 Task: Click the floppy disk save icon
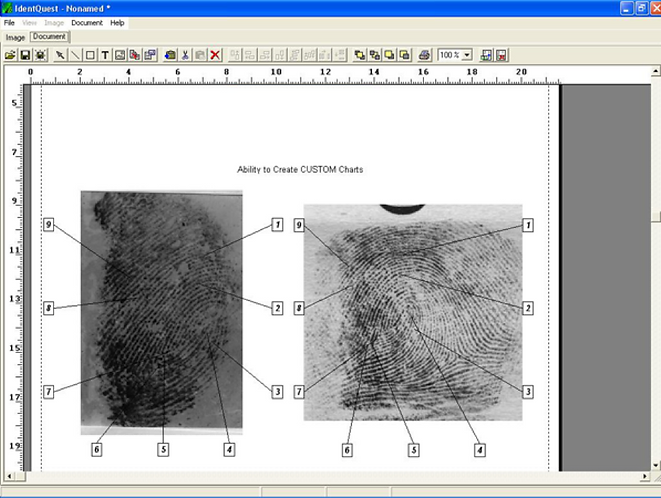(25, 55)
